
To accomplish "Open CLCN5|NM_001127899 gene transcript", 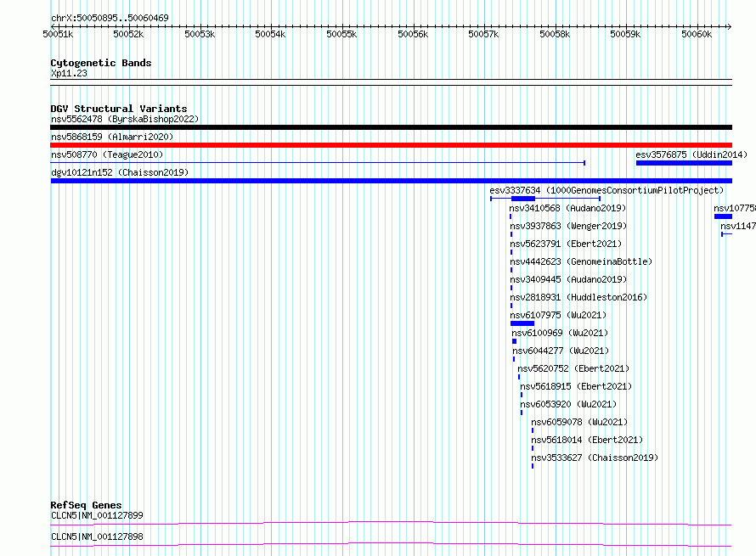I will (x=97, y=515).
